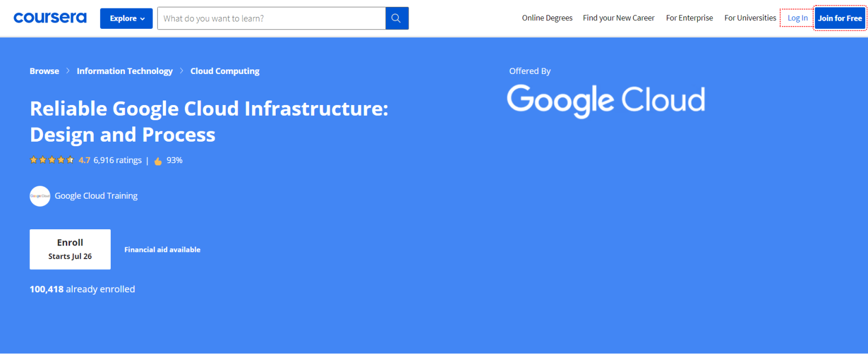Click the Log In link

click(797, 18)
